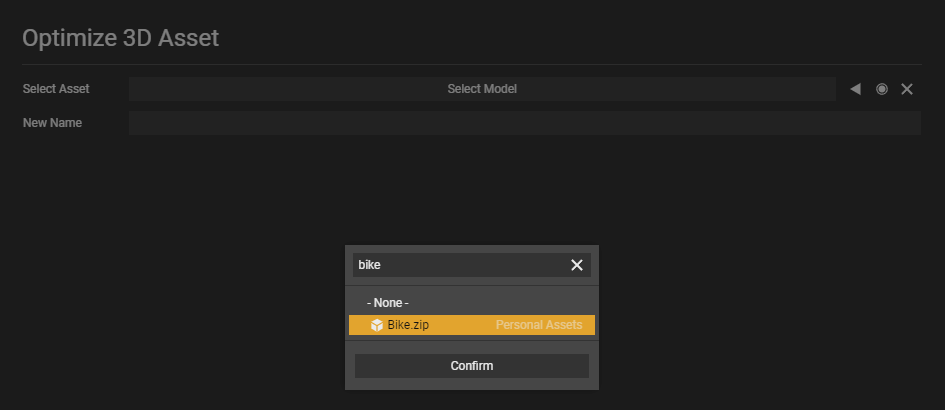This screenshot has height=410, width=945.
Task: Click the cube icon next to Bike.zip
Action: pyautogui.click(x=377, y=326)
